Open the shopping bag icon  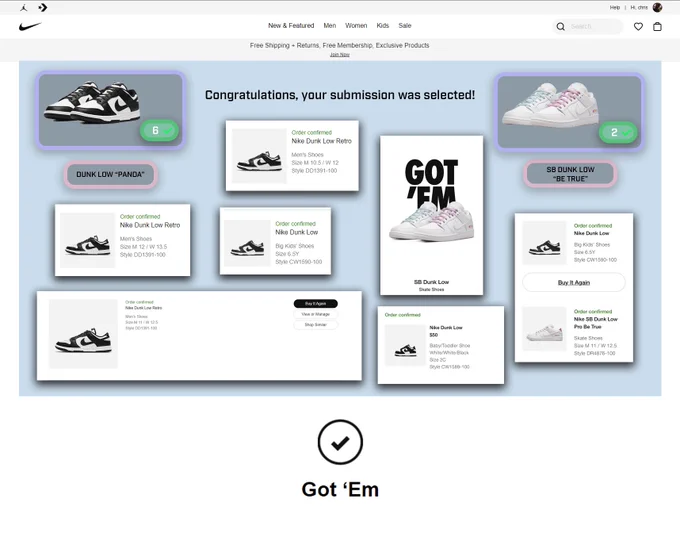(657, 26)
